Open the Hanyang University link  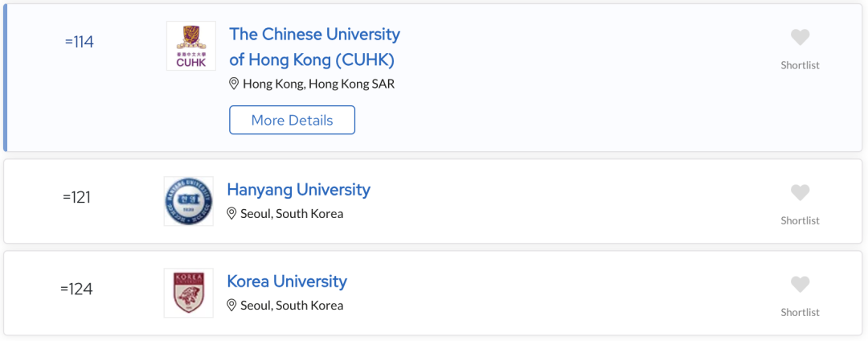pos(298,190)
